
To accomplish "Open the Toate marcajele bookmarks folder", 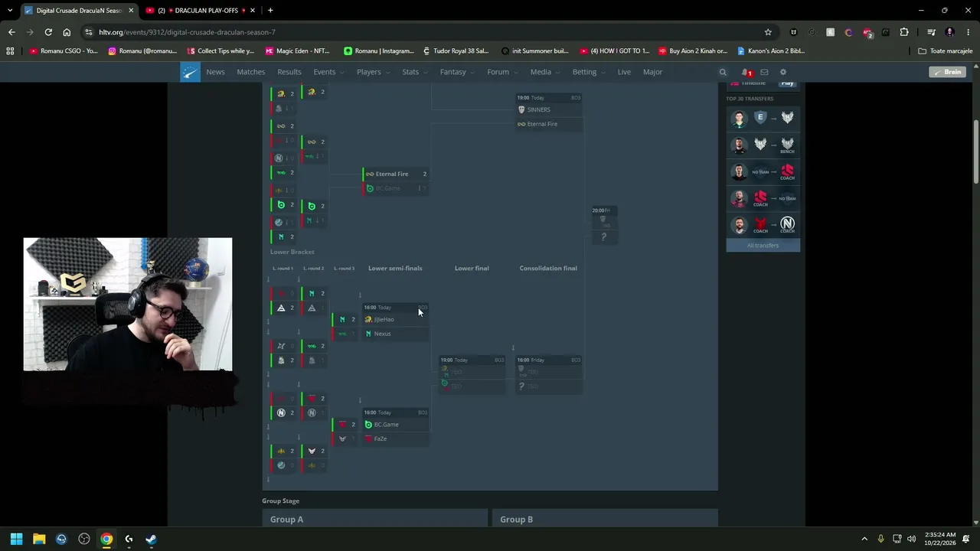I will [x=946, y=51].
